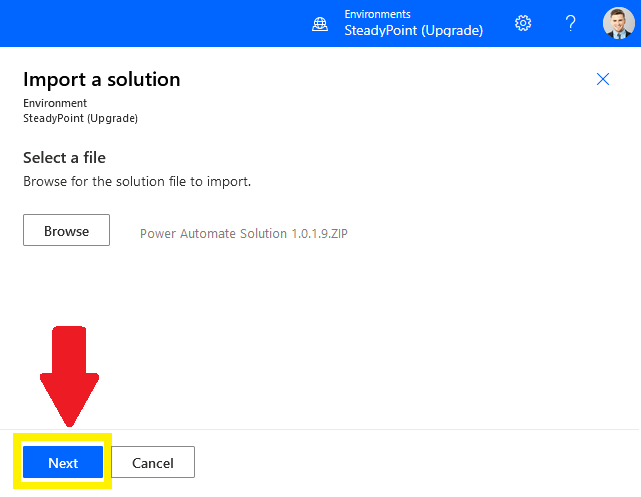Viewport: 641px width, 497px height.
Task: Click the Browse button to choose file
Action: coord(66,230)
